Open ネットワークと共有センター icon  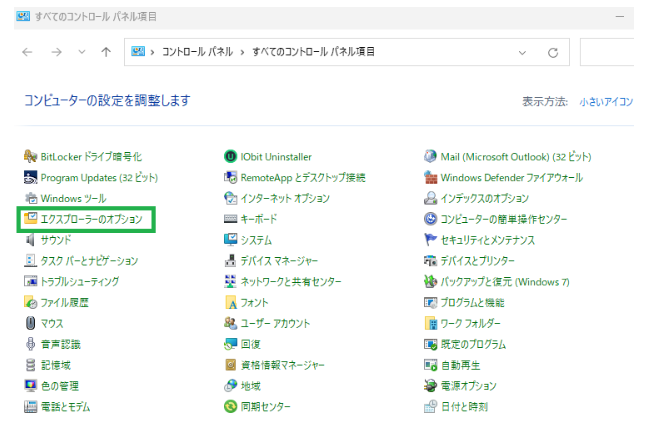[230, 281]
